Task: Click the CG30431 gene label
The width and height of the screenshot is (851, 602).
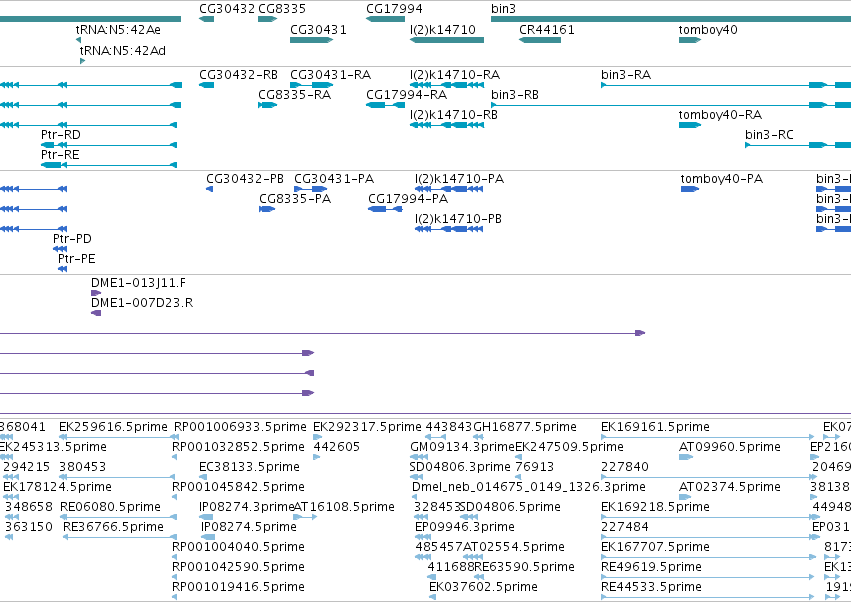Action: tap(318, 29)
